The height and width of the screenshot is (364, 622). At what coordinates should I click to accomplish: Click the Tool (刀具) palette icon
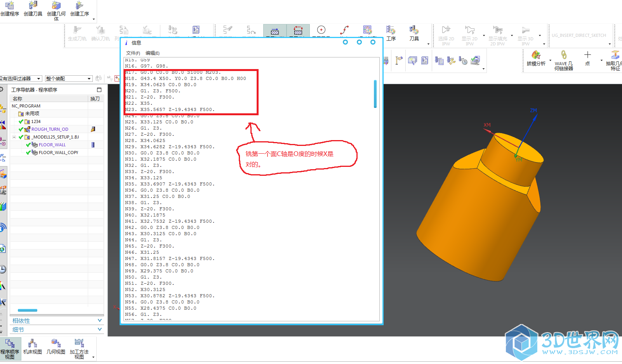[x=414, y=30]
